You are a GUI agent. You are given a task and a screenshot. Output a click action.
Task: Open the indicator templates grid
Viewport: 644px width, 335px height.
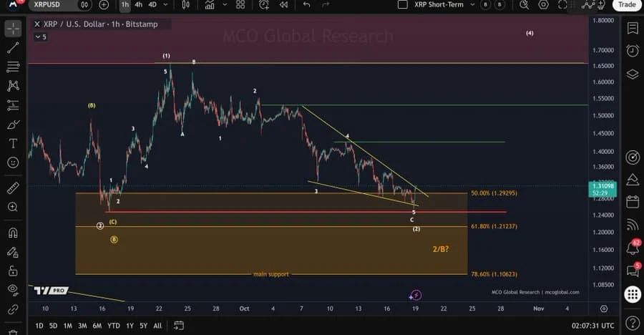[240, 4]
